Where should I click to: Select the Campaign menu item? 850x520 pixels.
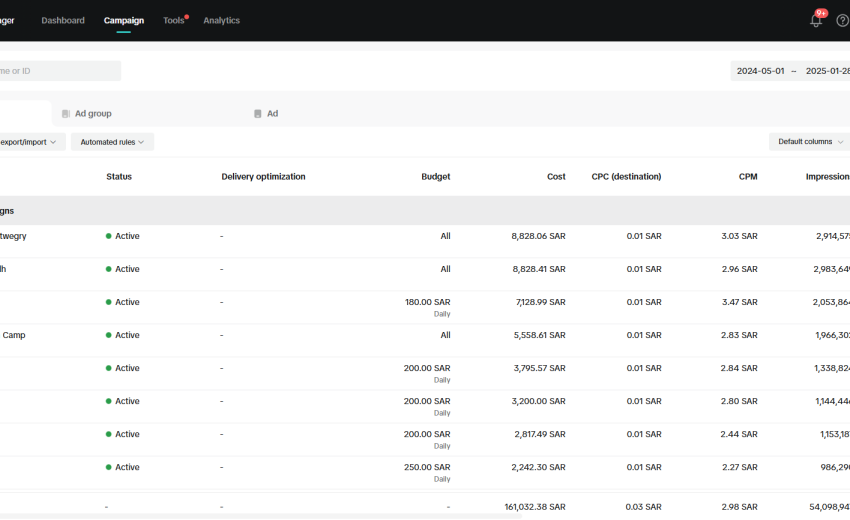pos(124,20)
